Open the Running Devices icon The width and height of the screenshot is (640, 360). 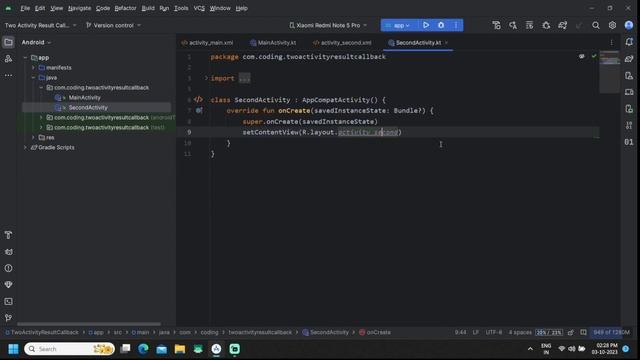pyautogui.click(x=629, y=92)
